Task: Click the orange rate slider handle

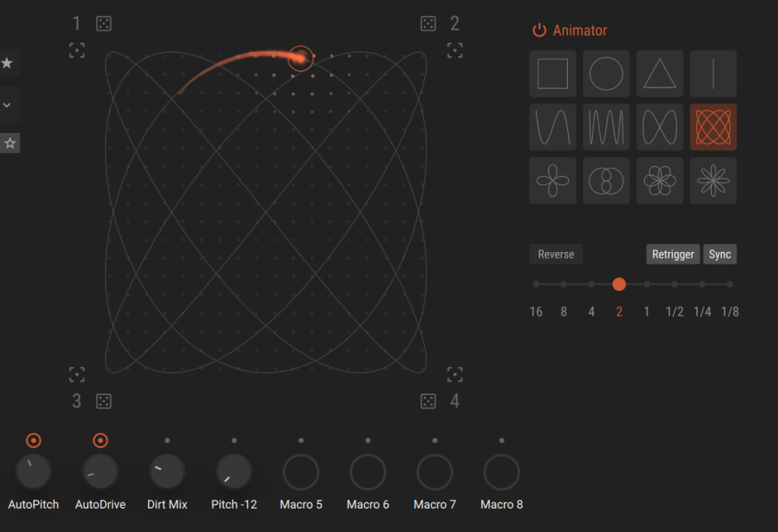Action: [x=619, y=284]
